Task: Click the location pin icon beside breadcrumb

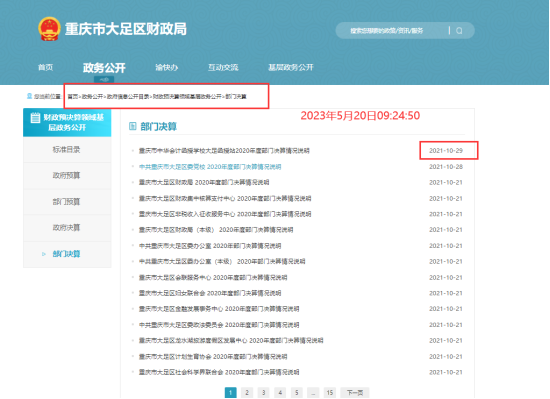Action: tap(29, 96)
